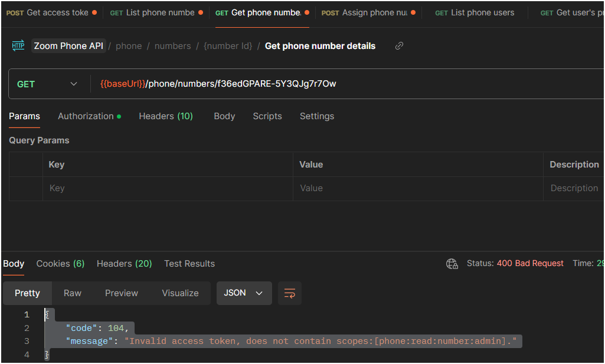This screenshot has height=364, width=605.
Task: Select the response Body tab
Action: (x=14, y=264)
